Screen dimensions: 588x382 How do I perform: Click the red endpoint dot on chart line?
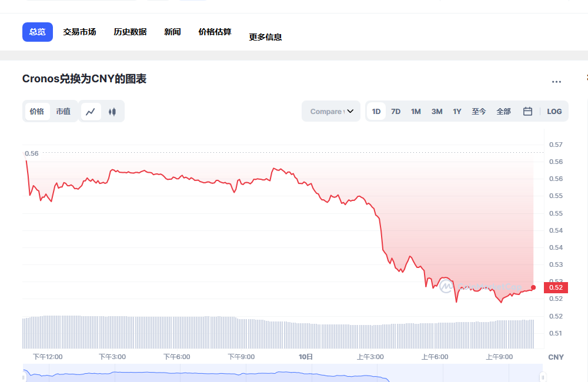click(533, 287)
